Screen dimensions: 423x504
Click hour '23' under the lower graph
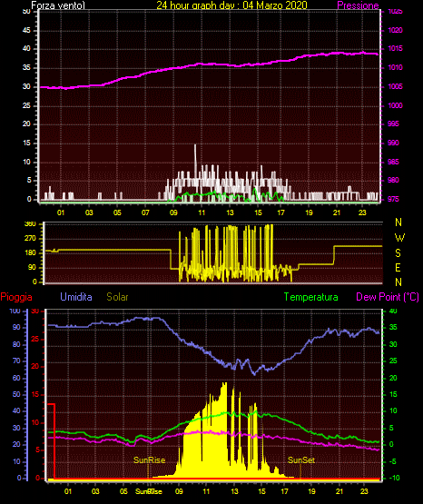(x=364, y=491)
